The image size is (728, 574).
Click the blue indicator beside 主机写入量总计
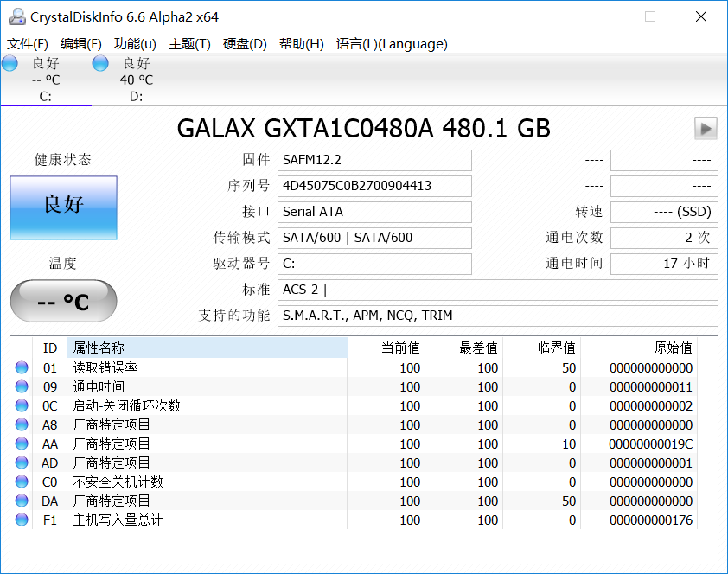[x=21, y=520]
